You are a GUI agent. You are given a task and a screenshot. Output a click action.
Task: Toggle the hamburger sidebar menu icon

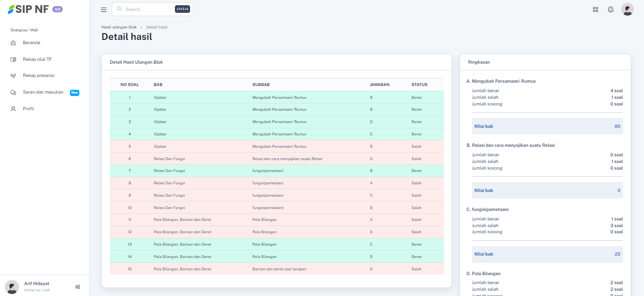point(104,10)
